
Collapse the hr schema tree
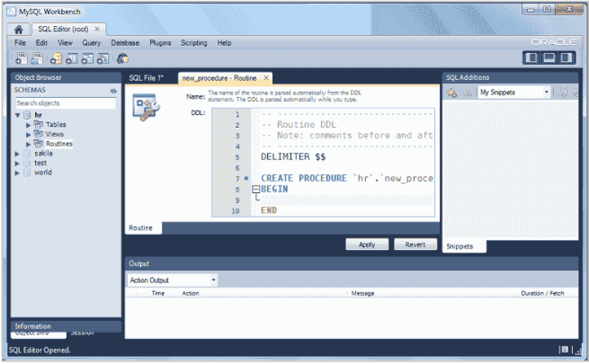click(x=17, y=115)
